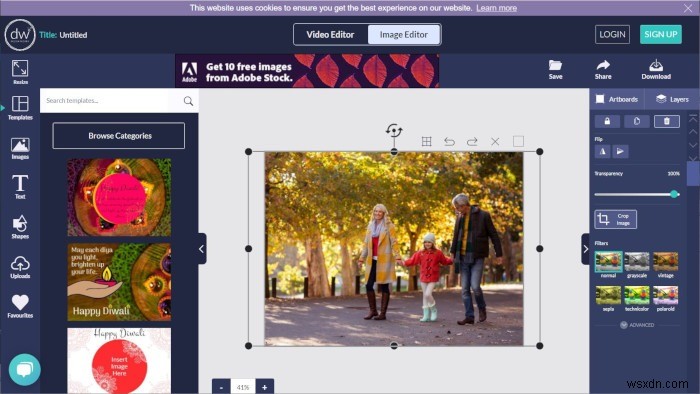Click the square icon above canvas
The height and width of the screenshot is (394, 700).
[518, 141]
